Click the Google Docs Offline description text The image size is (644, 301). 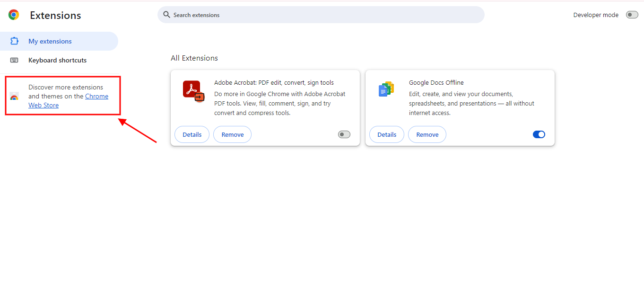pos(471,103)
